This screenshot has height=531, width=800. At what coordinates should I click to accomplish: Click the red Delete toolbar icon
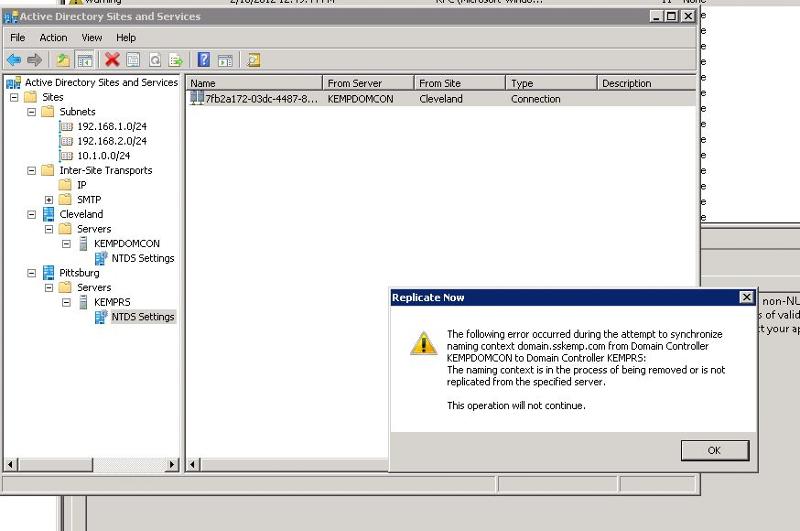pos(112,60)
